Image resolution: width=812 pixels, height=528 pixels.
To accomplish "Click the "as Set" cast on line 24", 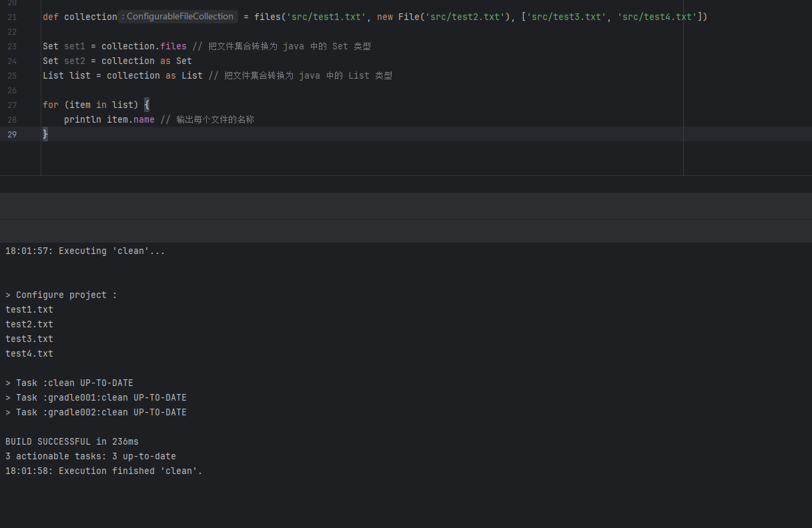I will click(x=176, y=61).
